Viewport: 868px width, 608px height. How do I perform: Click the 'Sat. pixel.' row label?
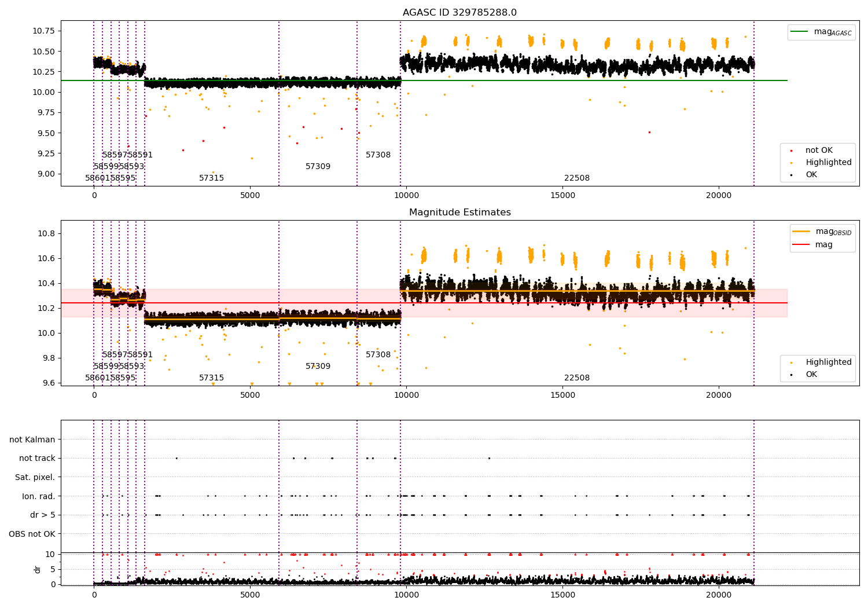tap(35, 478)
